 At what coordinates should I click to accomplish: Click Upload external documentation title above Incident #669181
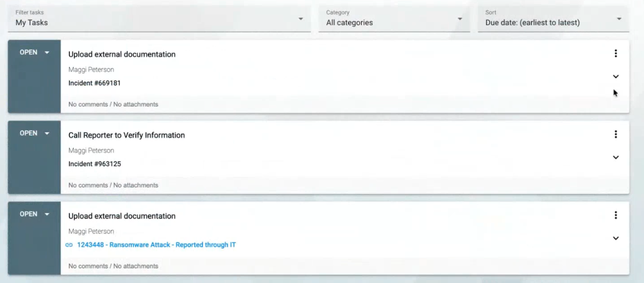(122, 55)
